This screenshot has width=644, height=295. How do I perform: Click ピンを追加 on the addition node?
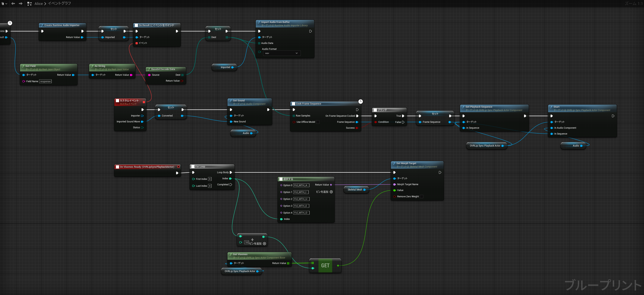point(255,244)
